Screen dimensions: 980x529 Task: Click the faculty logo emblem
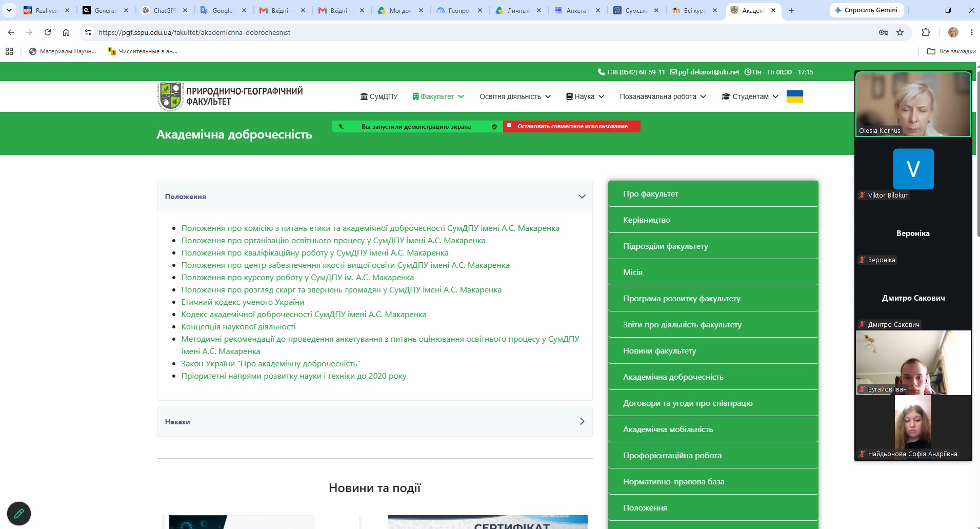[170, 96]
